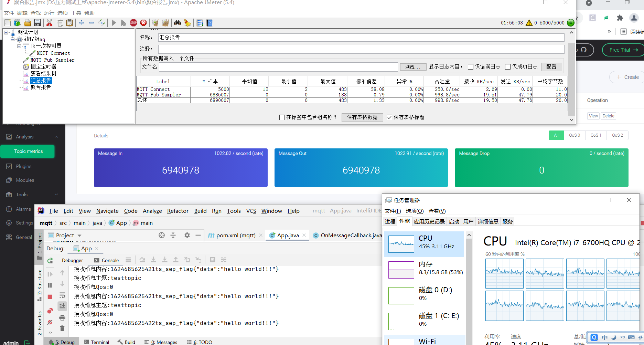The height and width of the screenshot is (345, 644).
Task: Collapse the 仅一次控制器 tree node
Action: pos(19,46)
